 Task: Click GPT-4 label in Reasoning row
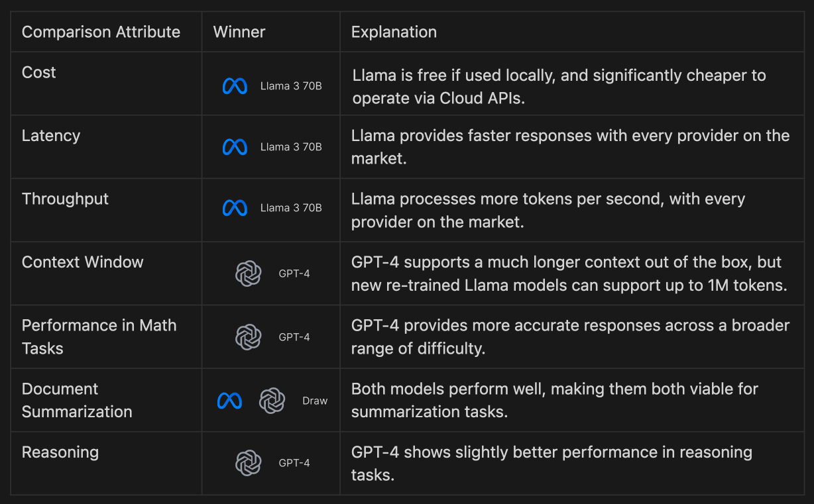294,463
